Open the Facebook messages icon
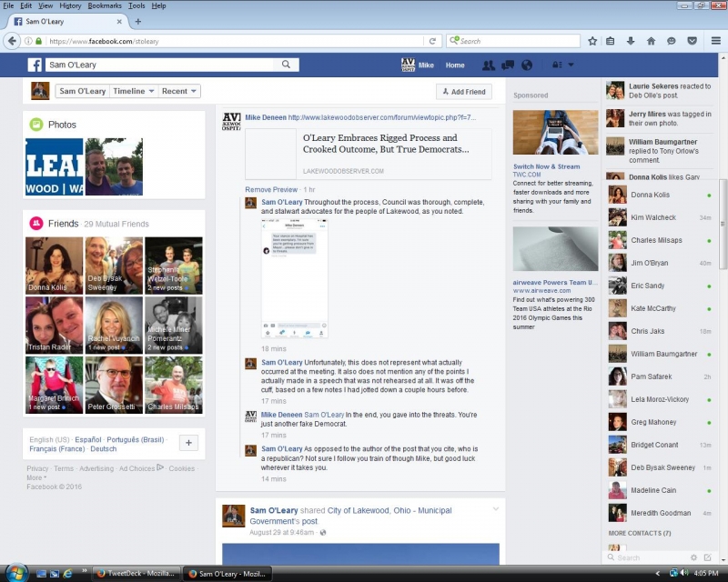This screenshot has width=728, height=582. (x=508, y=65)
